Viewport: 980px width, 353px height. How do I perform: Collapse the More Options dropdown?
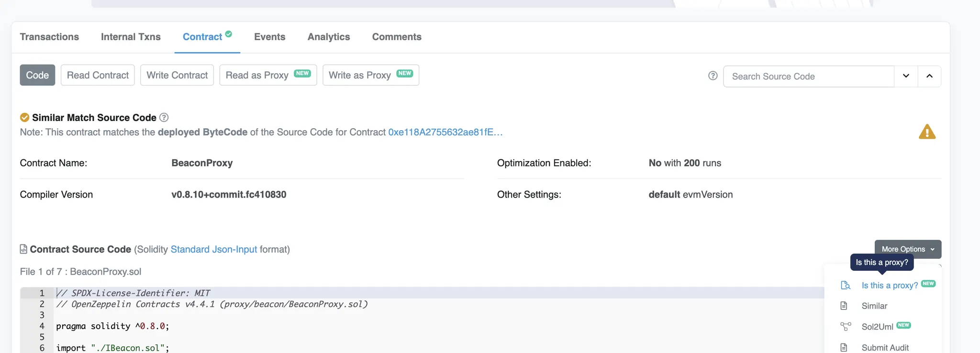pyautogui.click(x=907, y=249)
